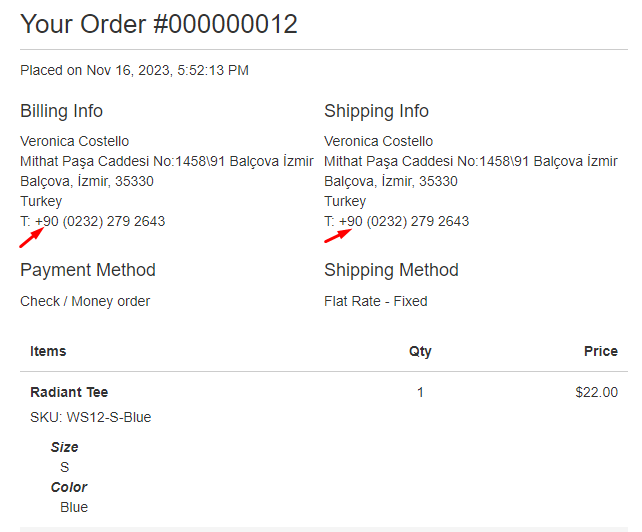Image resolution: width=642 pixels, height=532 pixels.
Task: Click the Items column header
Action: tap(48, 351)
